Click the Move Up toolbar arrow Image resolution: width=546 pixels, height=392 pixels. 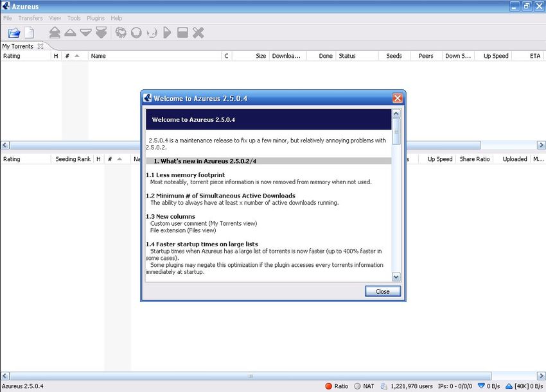[71, 33]
